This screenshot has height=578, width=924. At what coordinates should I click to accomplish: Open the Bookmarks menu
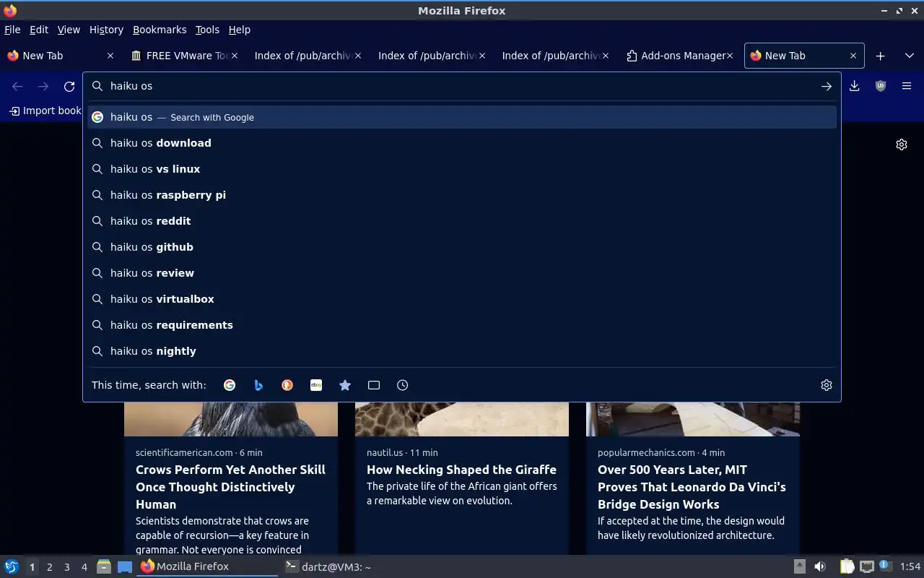pos(160,30)
